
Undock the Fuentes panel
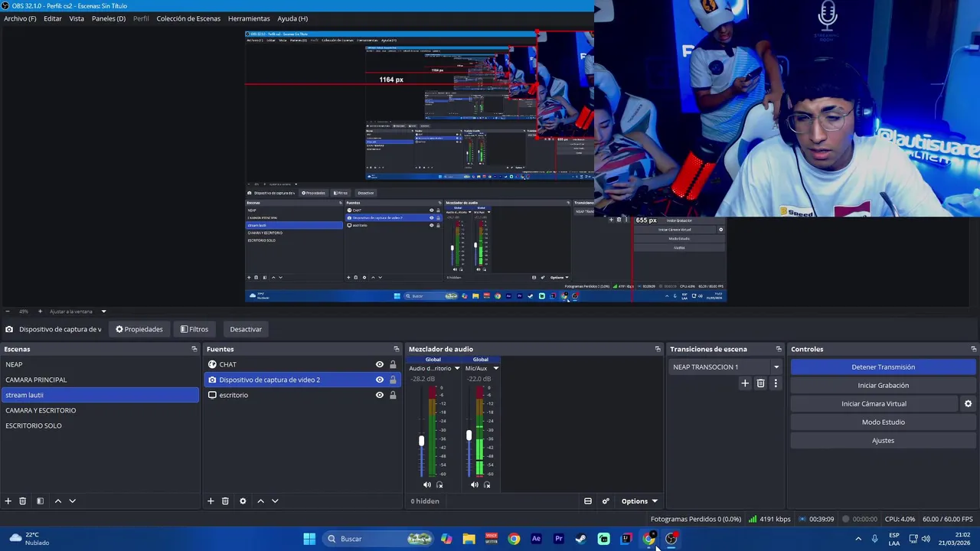click(397, 349)
